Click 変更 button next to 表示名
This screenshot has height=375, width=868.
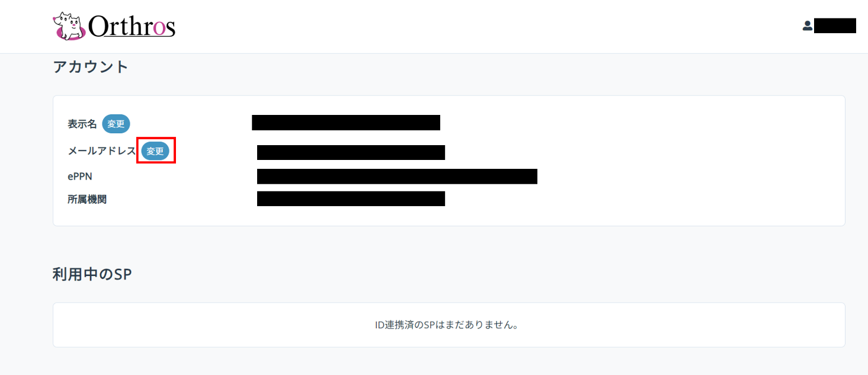click(116, 124)
